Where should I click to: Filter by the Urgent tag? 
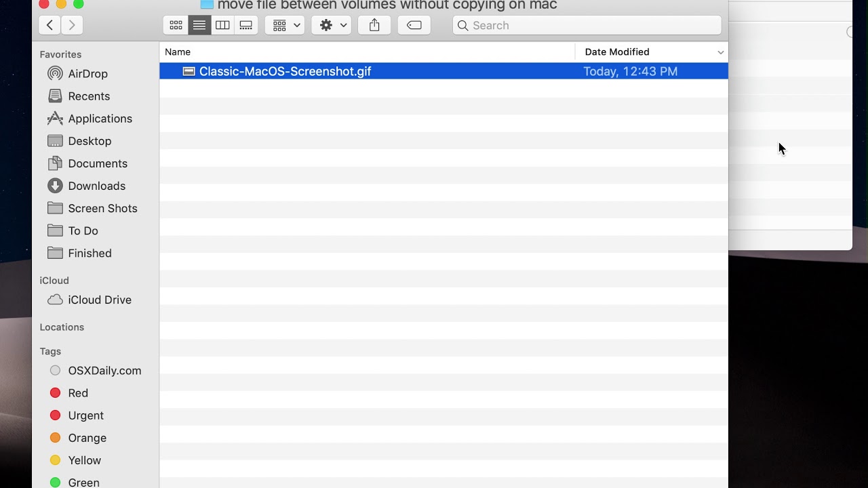click(x=85, y=415)
